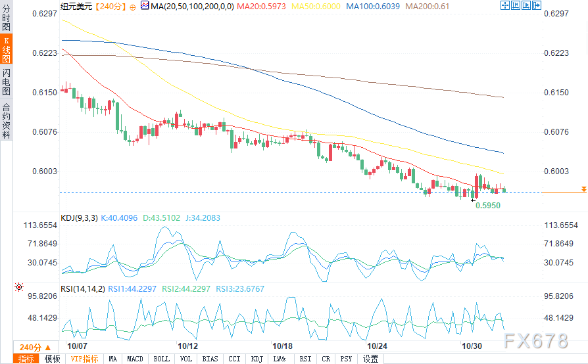This screenshot has width=588, height=364.
Task: Open the 模板 template menu
Action: [x=52, y=359]
